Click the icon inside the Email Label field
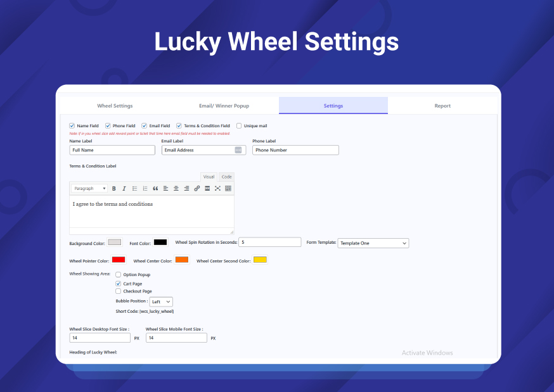 point(238,150)
